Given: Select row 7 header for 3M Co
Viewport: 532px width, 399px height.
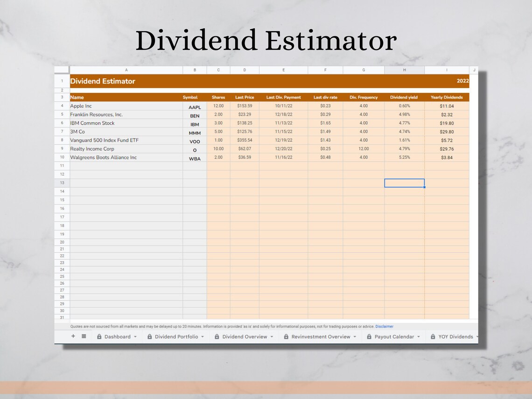Looking at the screenshot, I should click(61, 132).
